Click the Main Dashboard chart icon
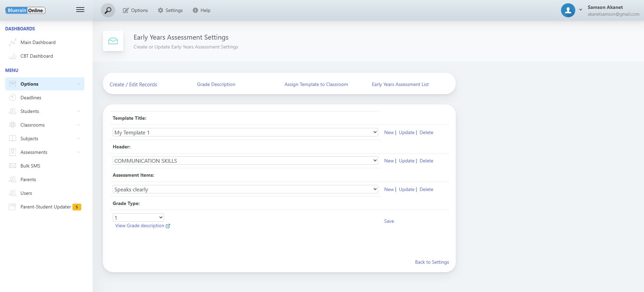 [13, 42]
